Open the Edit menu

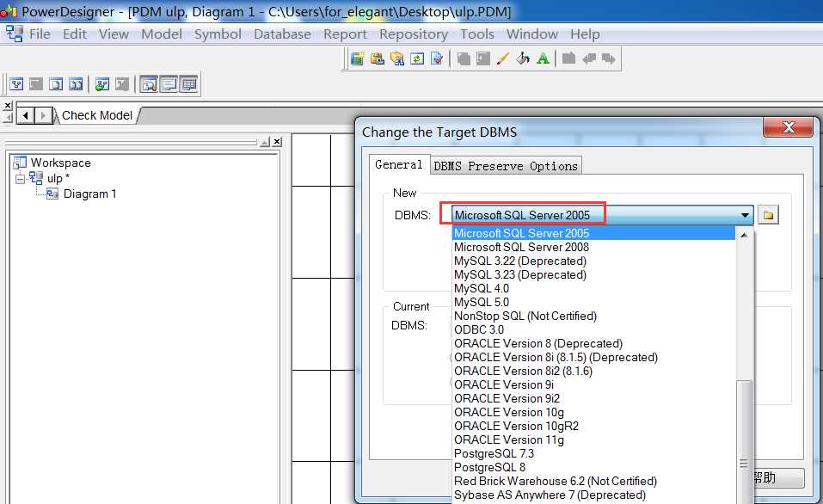(75, 34)
